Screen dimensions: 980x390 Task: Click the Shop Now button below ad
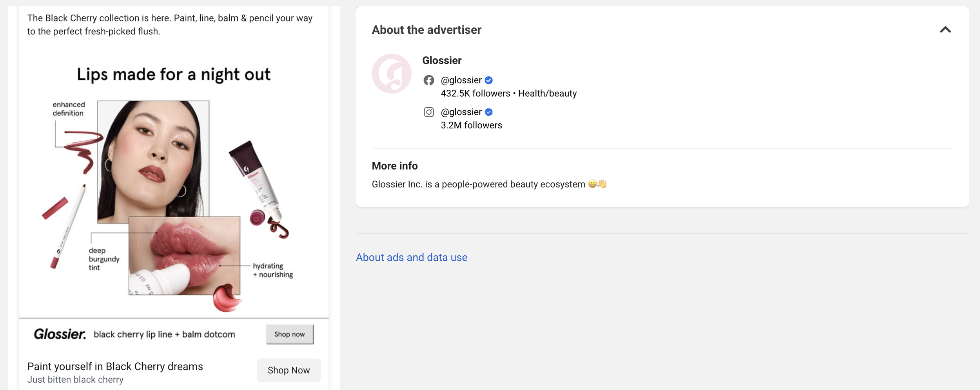pyautogui.click(x=289, y=370)
